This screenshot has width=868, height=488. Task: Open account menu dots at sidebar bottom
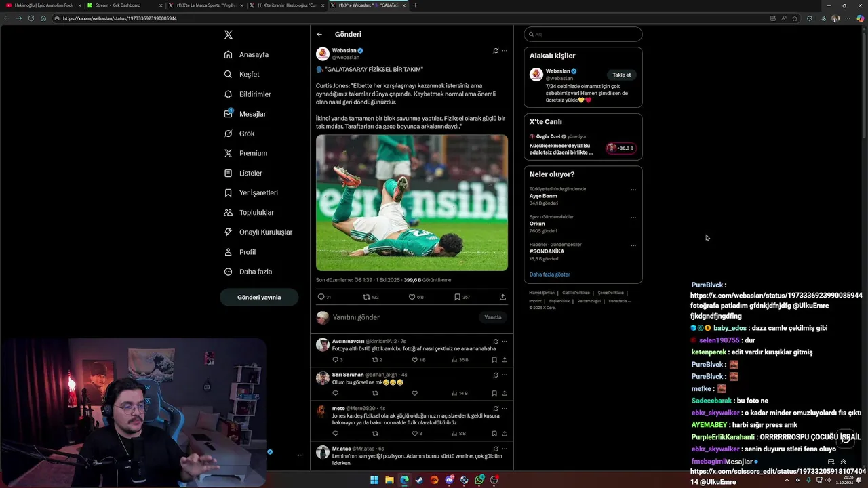(x=300, y=455)
